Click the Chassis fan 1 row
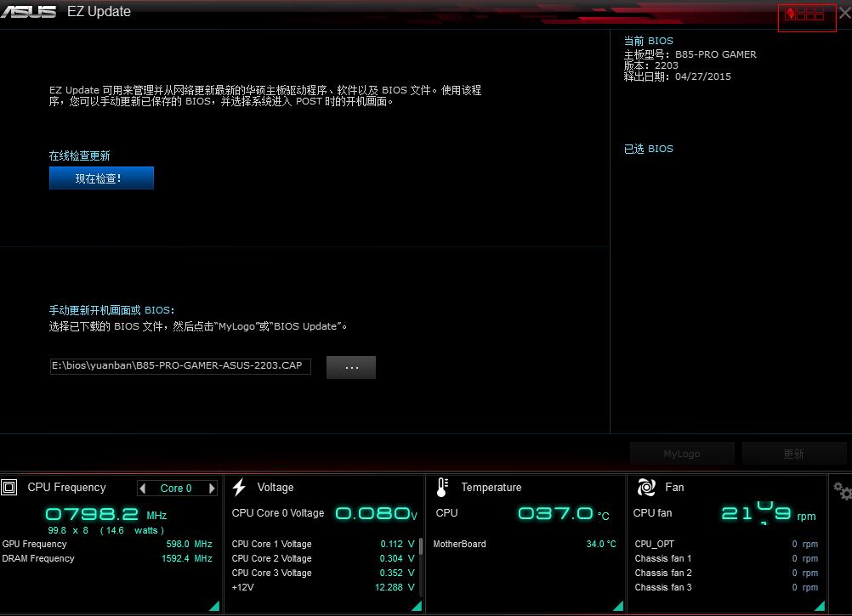The image size is (852, 616). [x=726, y=558]
